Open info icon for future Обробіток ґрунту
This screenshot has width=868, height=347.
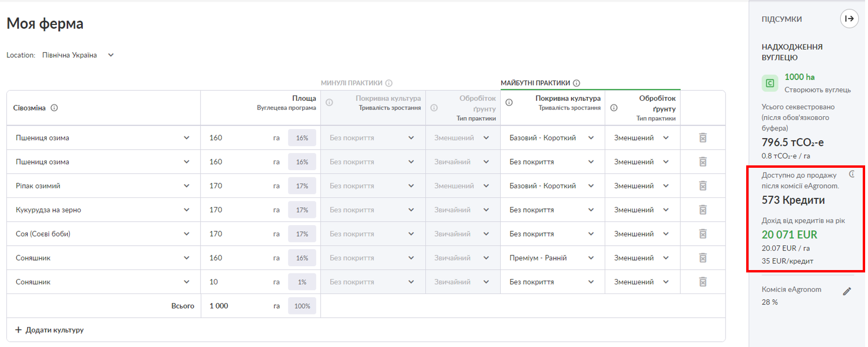[x=614, y=108]
